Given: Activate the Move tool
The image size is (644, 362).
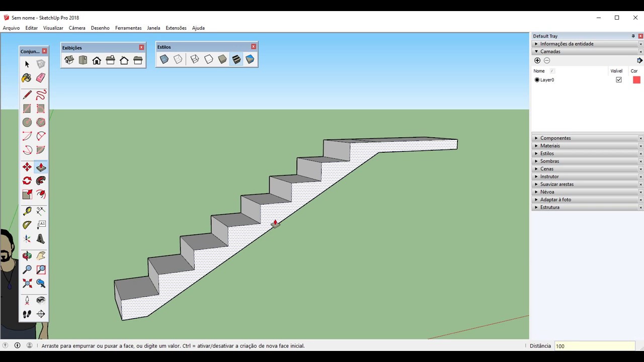Looking at the screenshot, I should click(x=27, y=167).
